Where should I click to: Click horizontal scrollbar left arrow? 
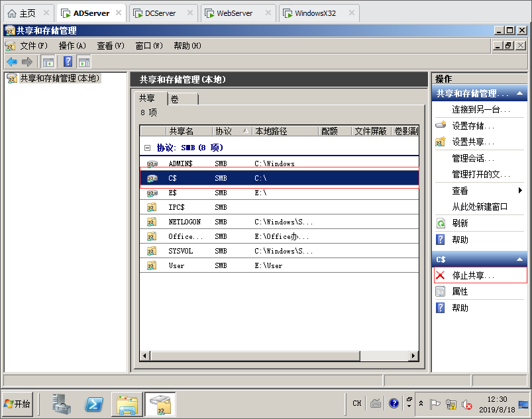tap(145, 355)
